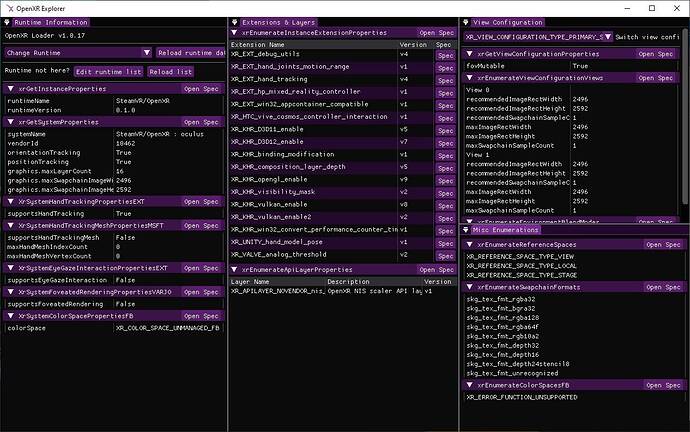Collapse the XrSystemHandTrackingPropertiesEXT section
Viewport: 690px width, 432px height.
click(11, 201)
